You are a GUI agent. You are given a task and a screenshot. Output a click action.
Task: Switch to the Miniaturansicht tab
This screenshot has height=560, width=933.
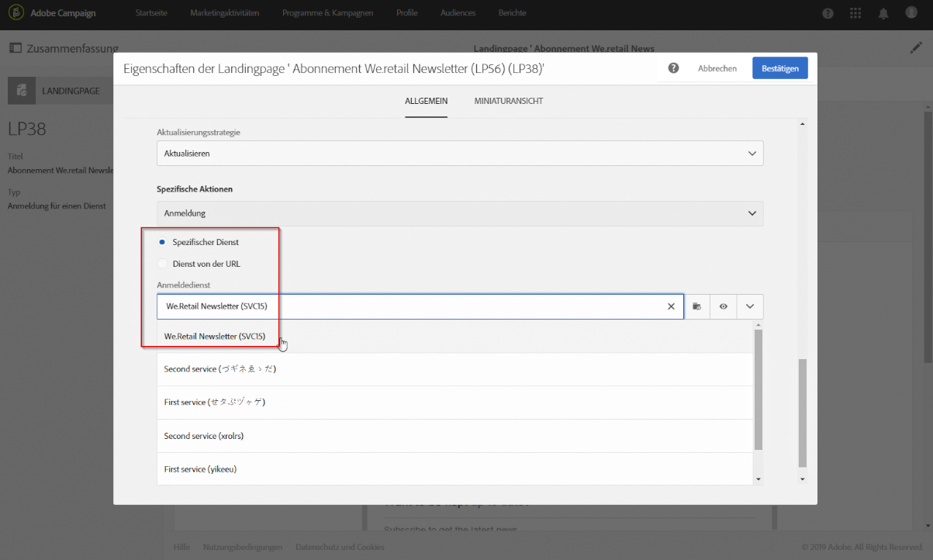pos(509,101)
